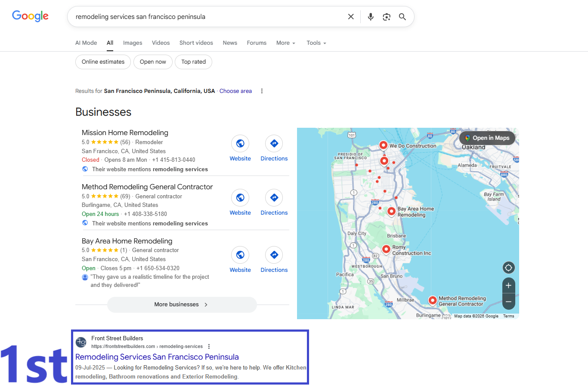Image resolution: width=588 pixels, height=388 pixels.
Task: Open the location results options menu
Action: pos(262,91)
